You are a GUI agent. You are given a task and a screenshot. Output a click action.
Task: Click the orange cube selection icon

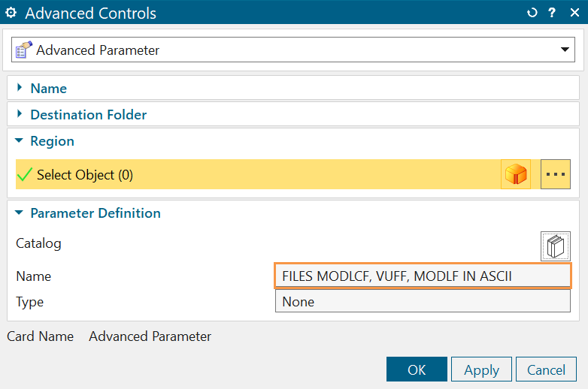516,175
